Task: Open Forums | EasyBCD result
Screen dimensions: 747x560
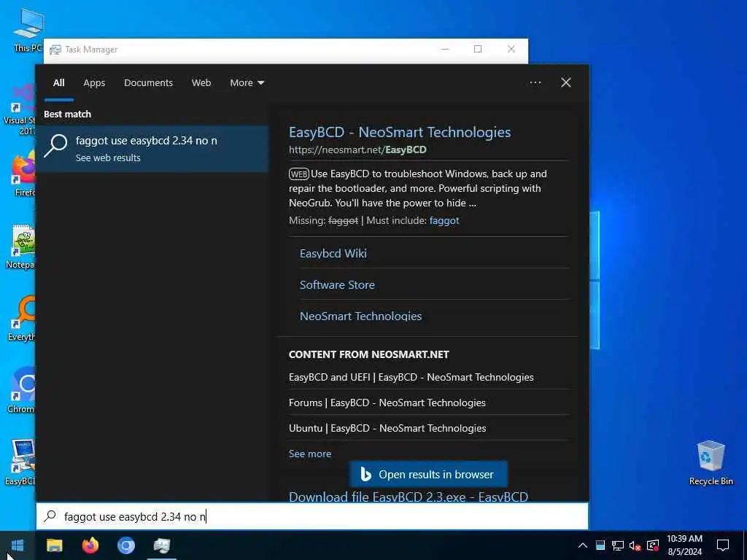Action: coord(387,402)
